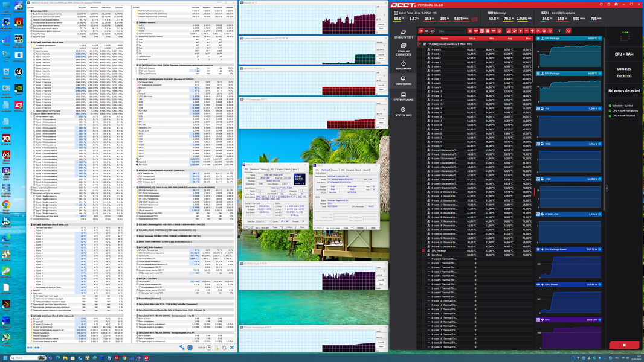Switch OCCT monitoring to table-only view
The height and width of the screenshot is (362, 644).
click(427, 31)
